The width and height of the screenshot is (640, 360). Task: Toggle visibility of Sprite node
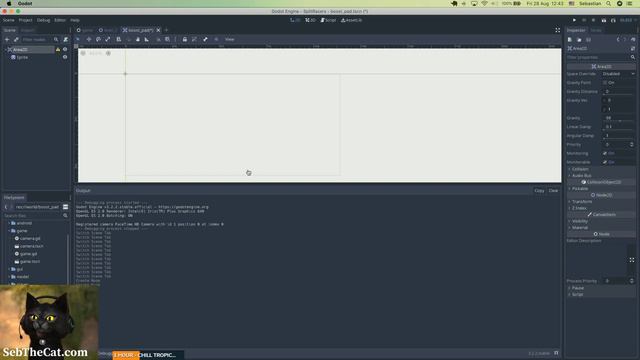click(x=65, y=57)
